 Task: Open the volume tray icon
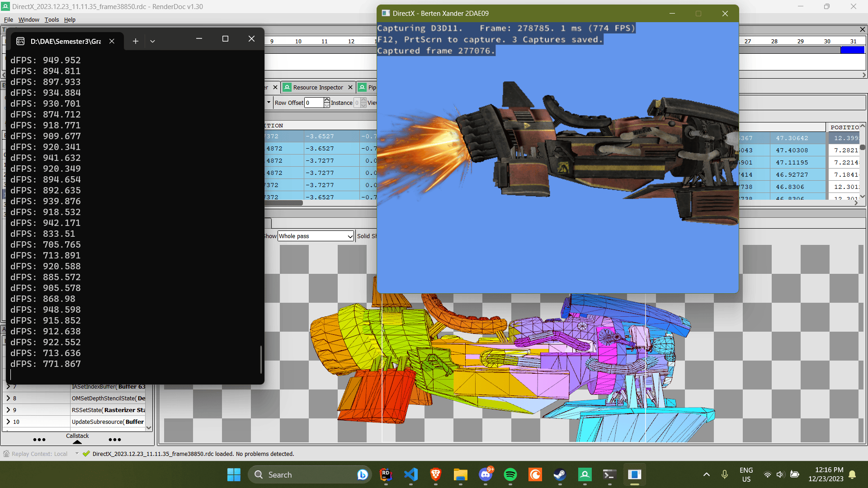point(780,474)
